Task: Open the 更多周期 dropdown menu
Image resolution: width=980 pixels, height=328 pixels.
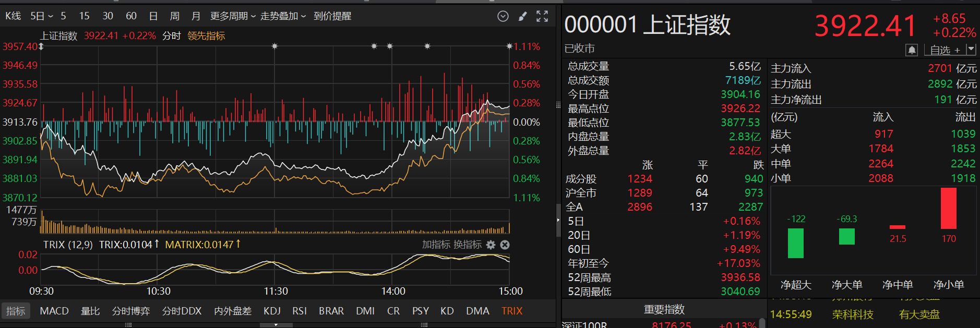Action: [x=233, y=16]
